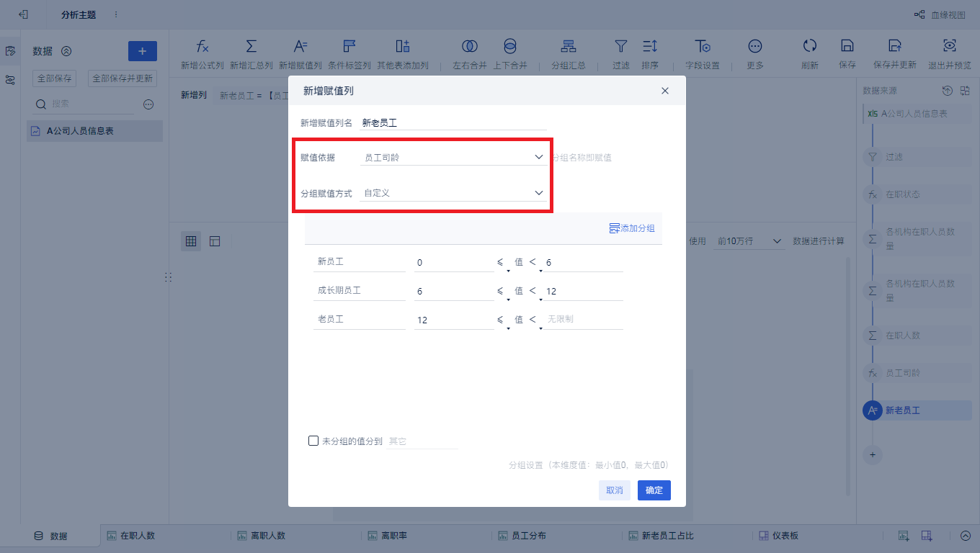Open the options dots beside 分析主题

pyautogui.click(x=116, y=14)
